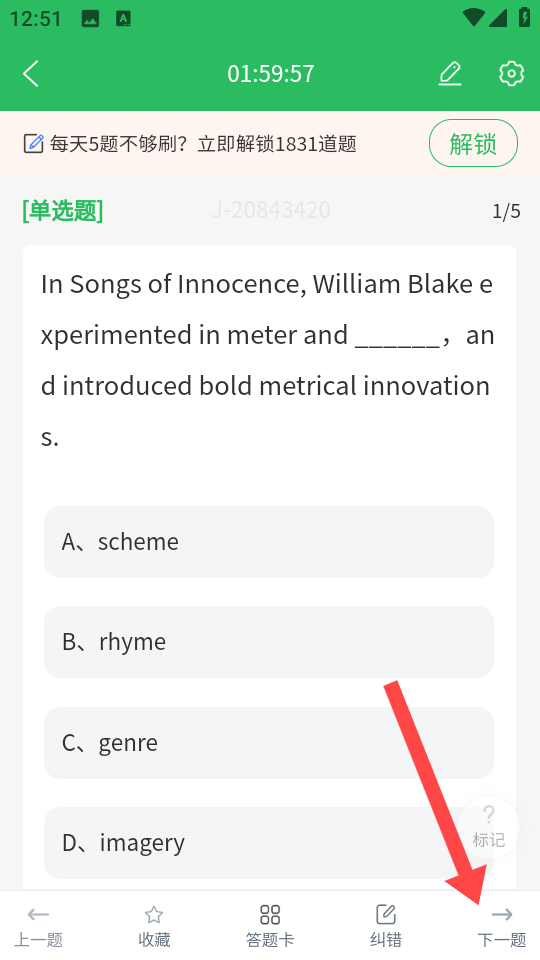The height and width of the screenshot is (960, 540).
Task: Select answer A、scheme
Action: [269, 542]
